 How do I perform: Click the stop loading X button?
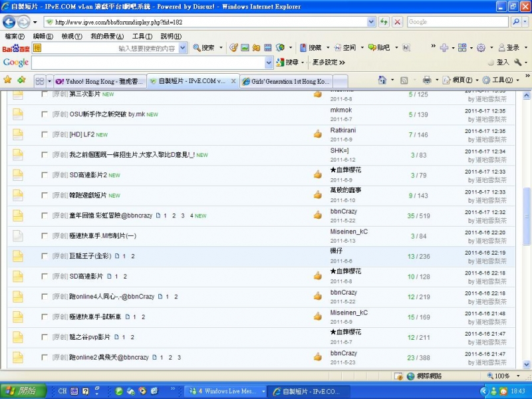[x=397, y=22]
